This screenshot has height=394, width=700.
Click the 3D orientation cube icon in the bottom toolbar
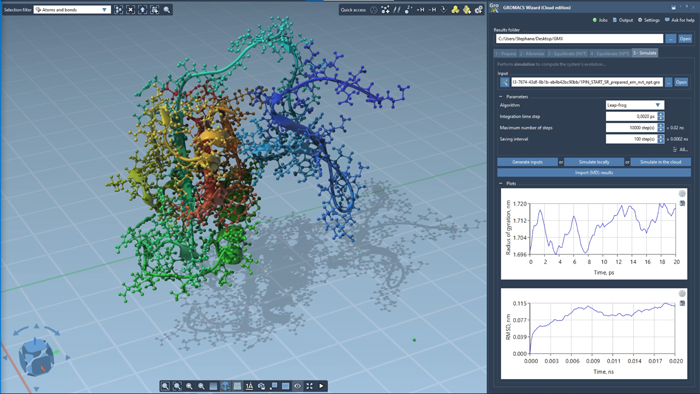pyautogui.click(x=225, y=386)
